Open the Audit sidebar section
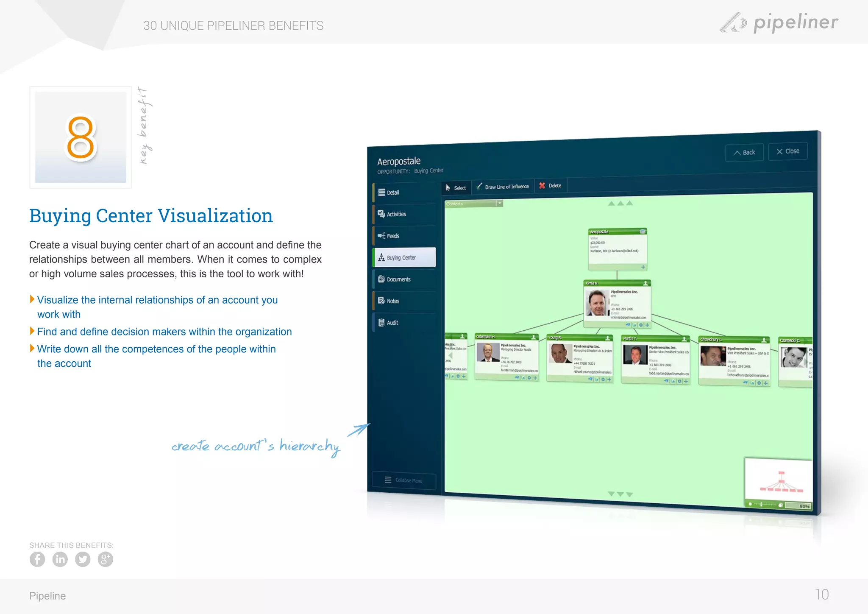Screen dimensions: 868x614 (x=405, y=323)
